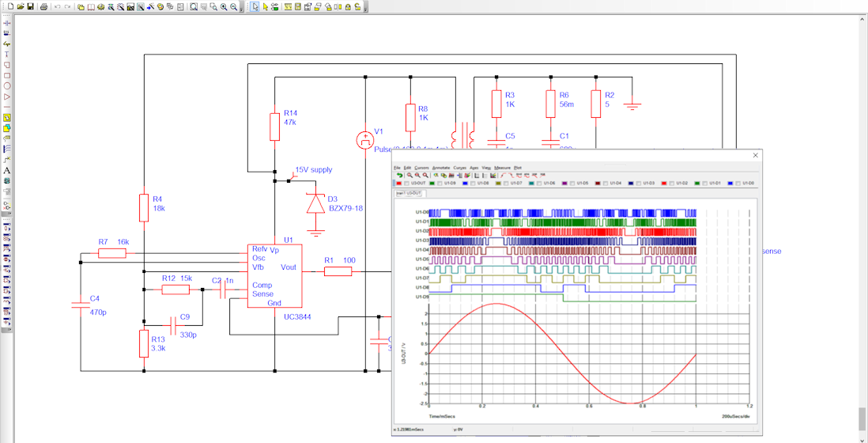Select the triangle shape tool in left sidebar
The image size is (868, 443).
point(7,97)
